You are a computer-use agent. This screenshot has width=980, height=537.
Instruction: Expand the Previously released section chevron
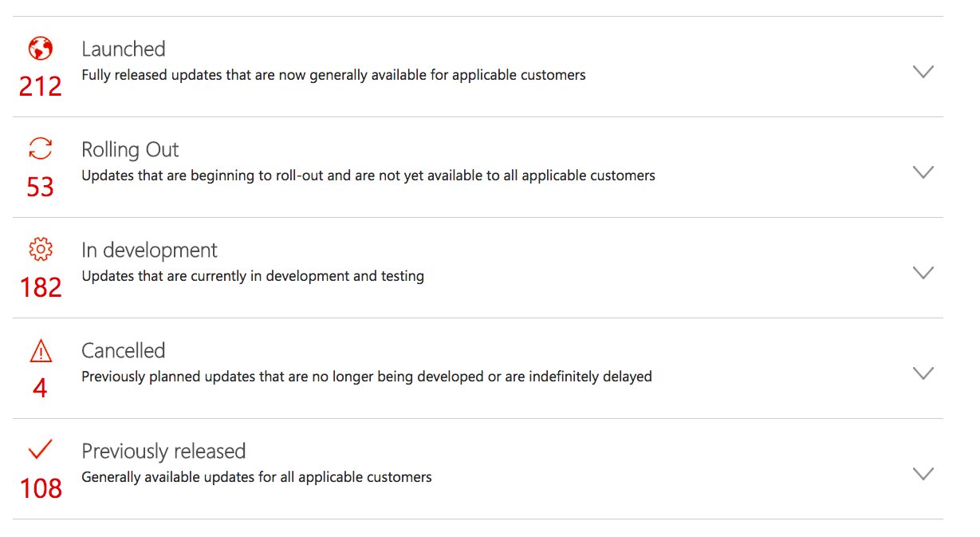(x=923, y=474)
